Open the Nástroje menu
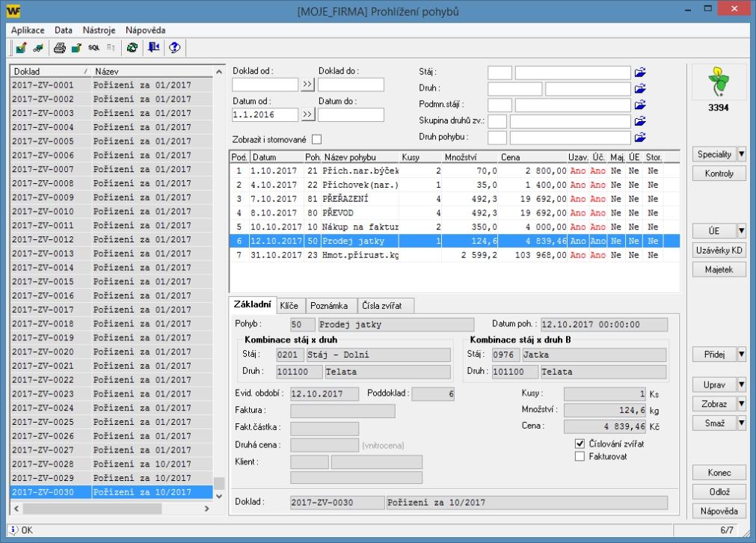The width and height of the screenshot is (756, 543). point(99,30)
